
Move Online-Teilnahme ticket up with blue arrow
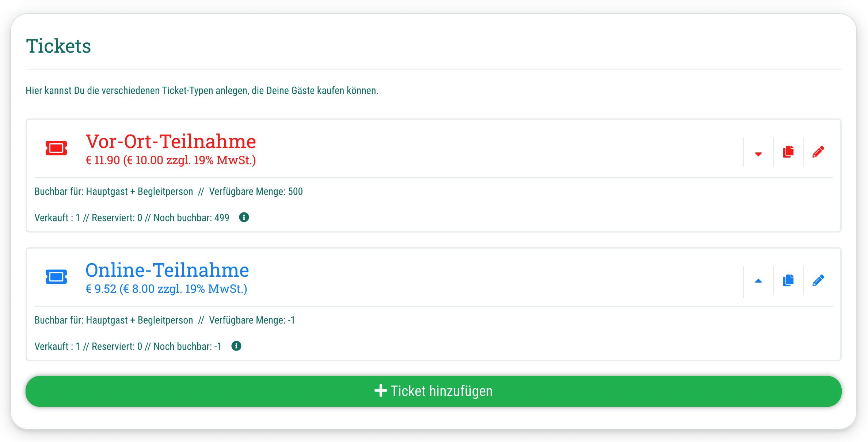click(758, 281)
